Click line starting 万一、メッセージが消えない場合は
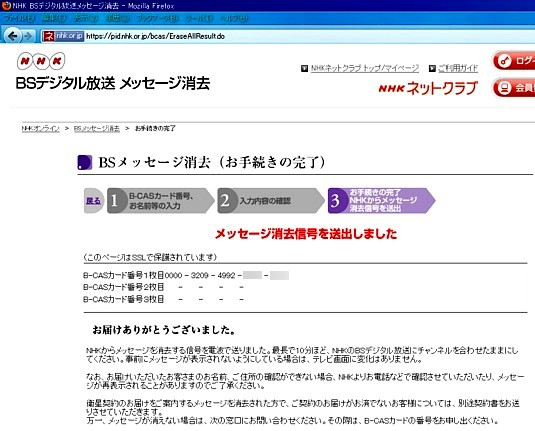Viewport: 535px width, 431px height. [x=293, y=421]
